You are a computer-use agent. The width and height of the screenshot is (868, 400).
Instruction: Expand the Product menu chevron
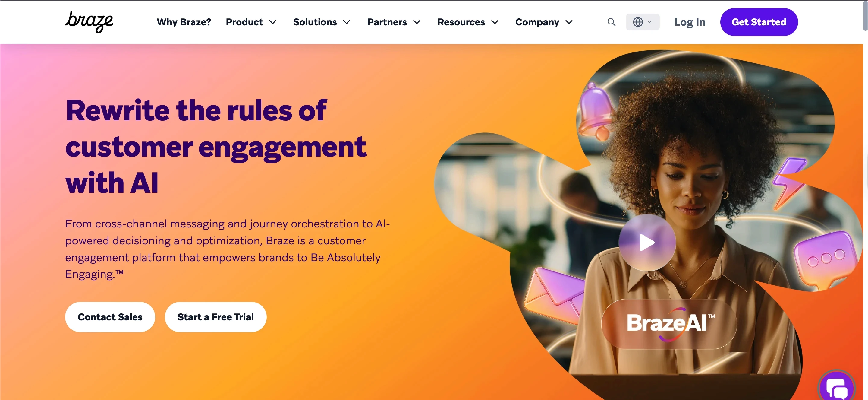click(273, 22)
